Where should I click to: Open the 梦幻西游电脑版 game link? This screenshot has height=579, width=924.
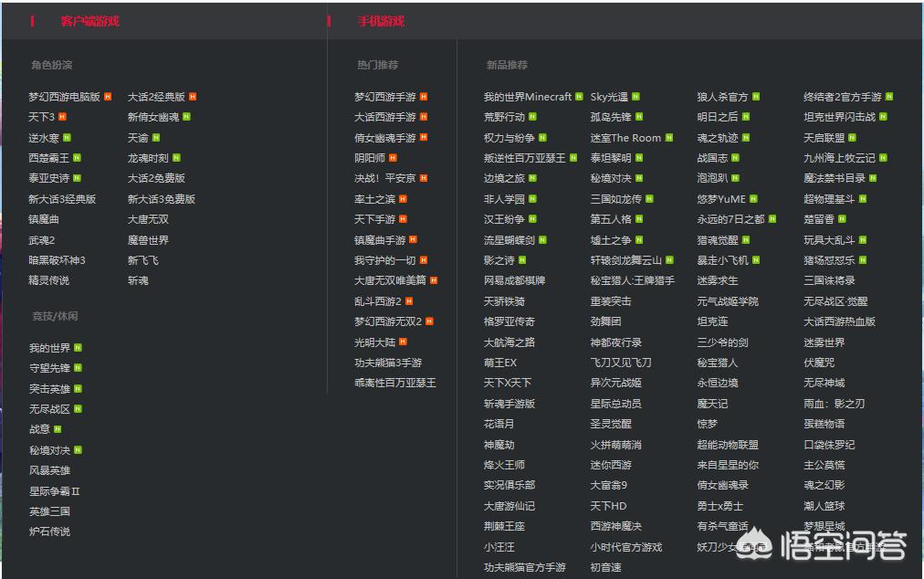coord(64,97)
